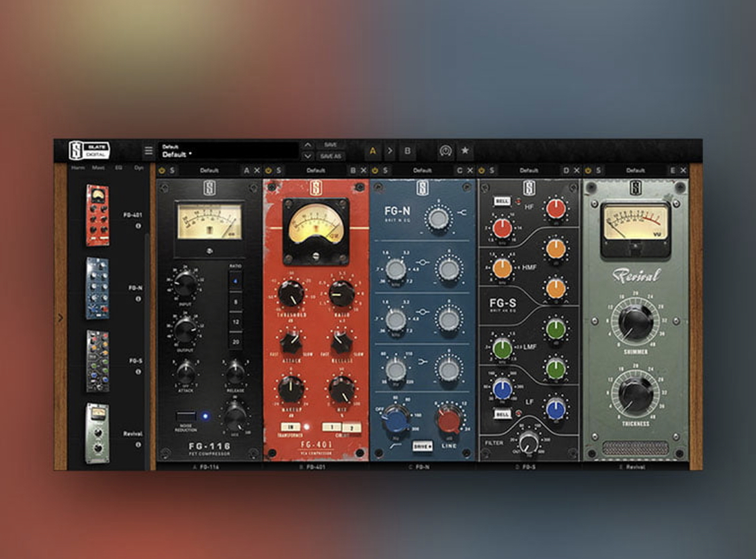Click slot letter C in module header
This screenshot has width=756, height=559.
coord(460,170)
